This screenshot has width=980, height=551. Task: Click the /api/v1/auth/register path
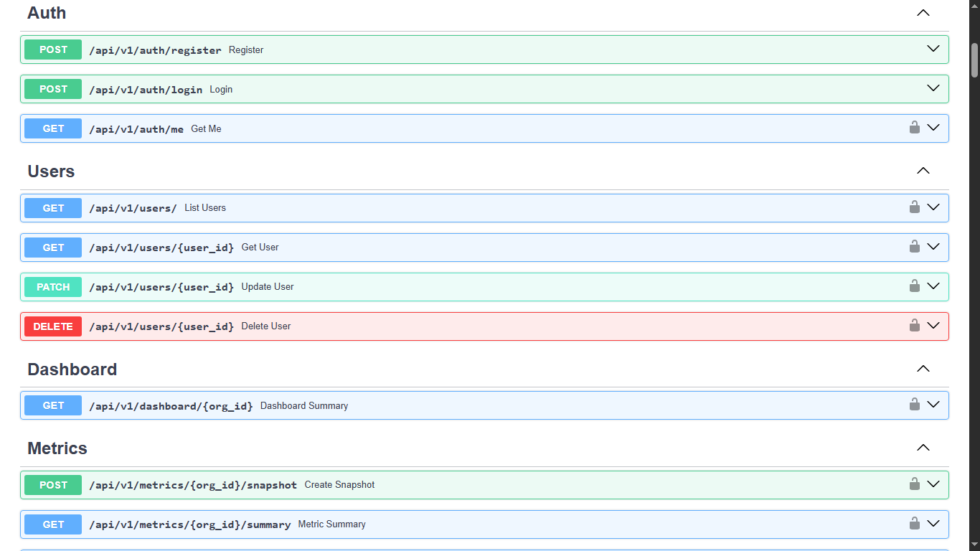tap(155, 50)
